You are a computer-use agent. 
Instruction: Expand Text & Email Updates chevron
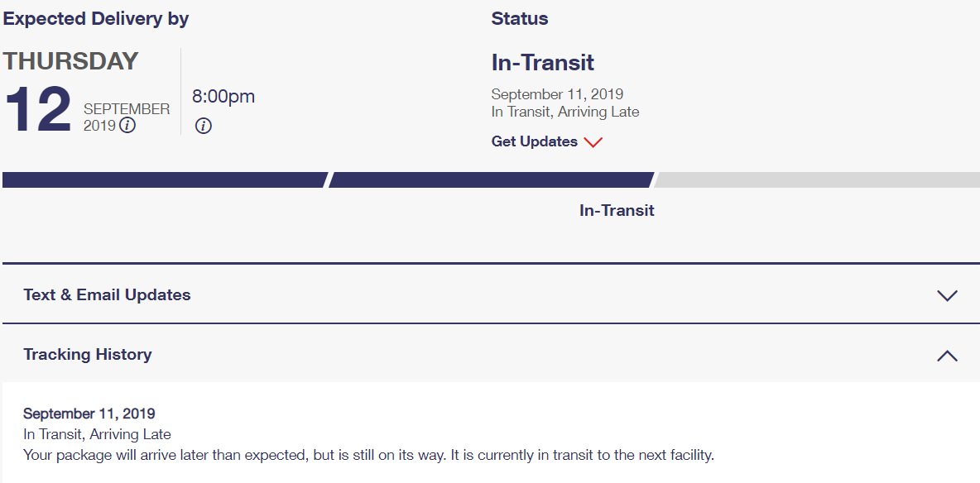pos(948,295)
